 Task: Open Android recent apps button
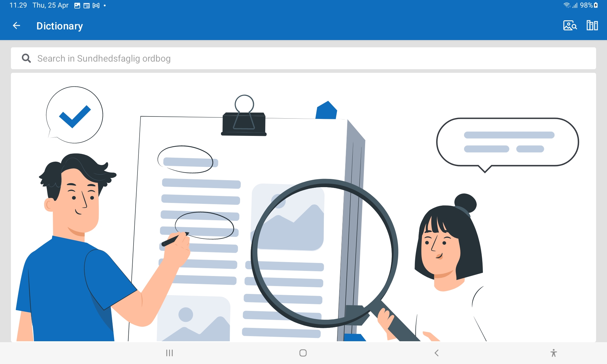click(169, 353)
